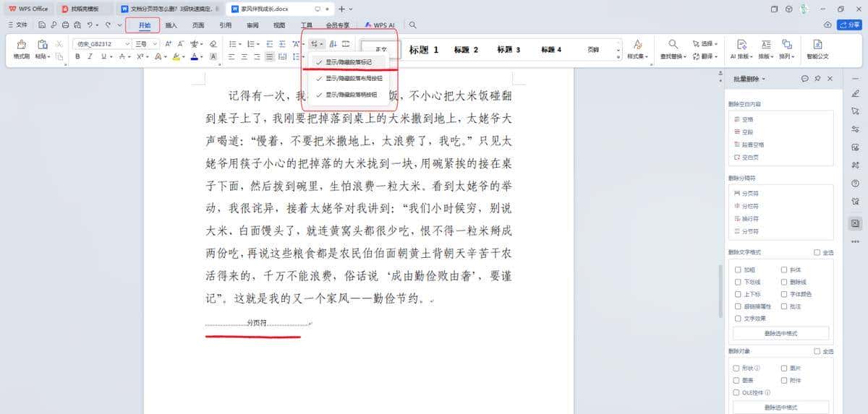Viewport: 868px width, 414px height.
Task: Click the Smart Document (智能公文) icon
Action: click(x=817, y=44)
